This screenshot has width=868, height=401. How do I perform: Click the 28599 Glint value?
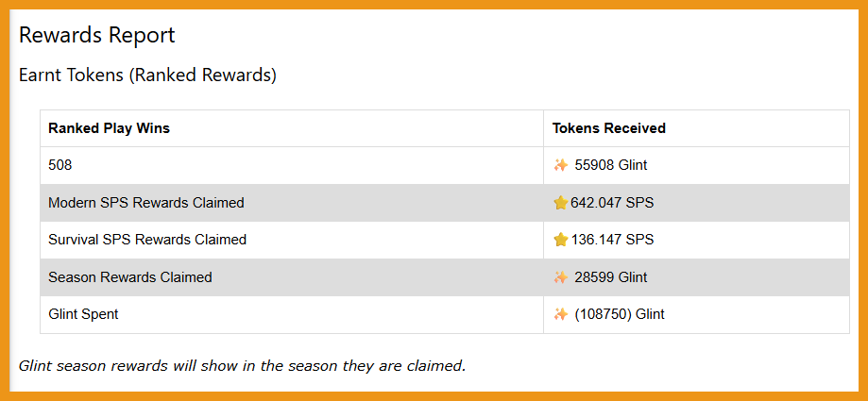click(611, 277)
